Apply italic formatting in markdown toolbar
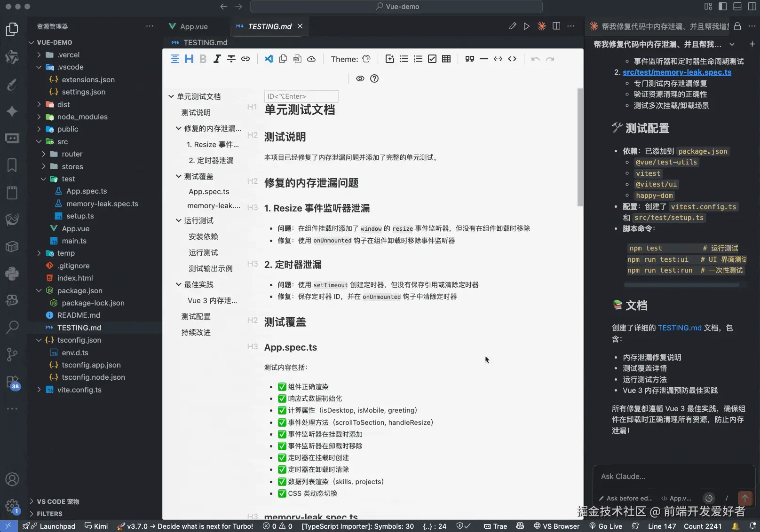 (x=217, y=59)
